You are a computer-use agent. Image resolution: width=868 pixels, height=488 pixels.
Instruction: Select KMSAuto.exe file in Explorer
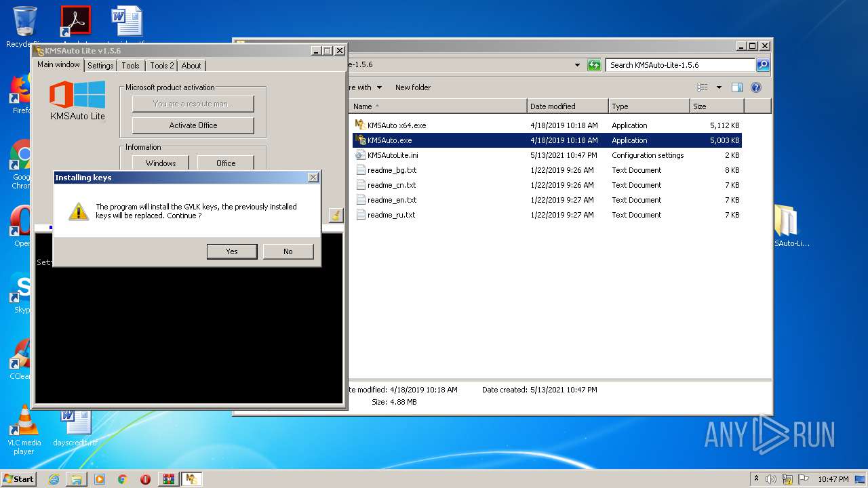coord(389,140)
